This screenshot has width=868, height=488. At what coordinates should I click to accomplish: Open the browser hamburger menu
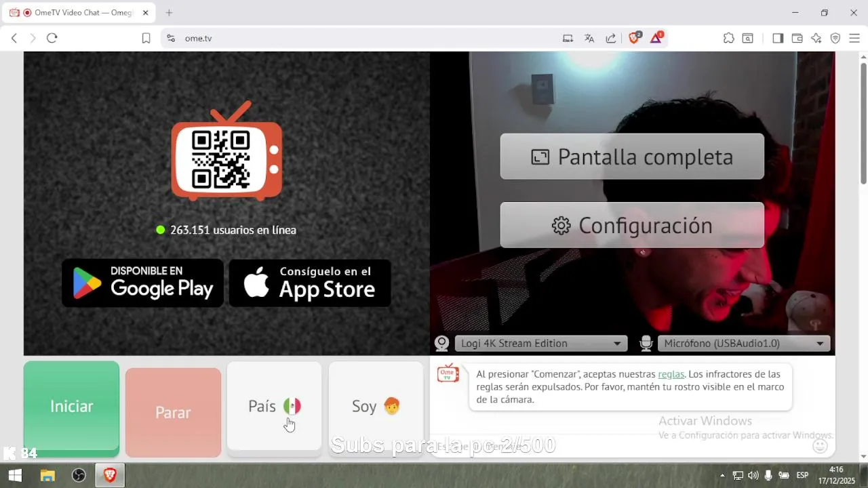854,39
